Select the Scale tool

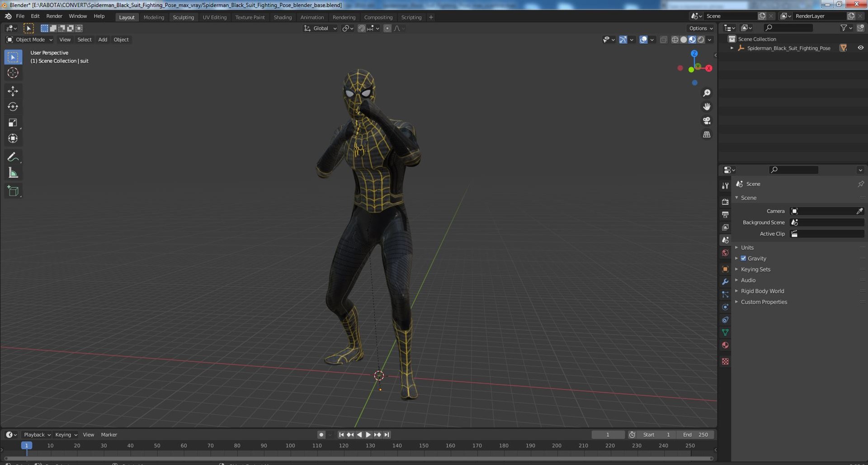(x=13, y=123)
